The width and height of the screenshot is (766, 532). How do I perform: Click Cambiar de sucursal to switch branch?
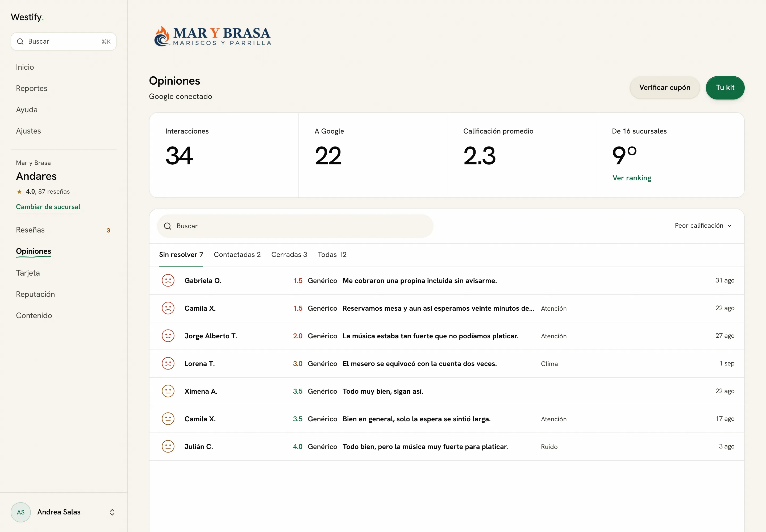coord(48,207)
